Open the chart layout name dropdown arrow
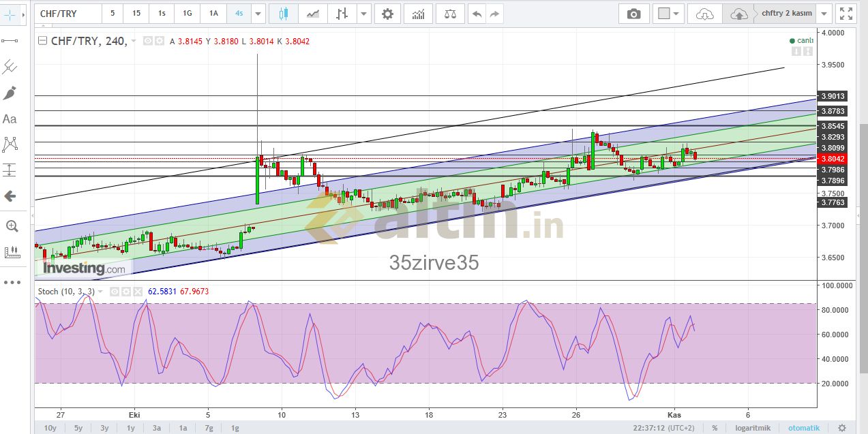Image resolution: width=868 pixels, height=434 pixels. click(x=824, y=14)
